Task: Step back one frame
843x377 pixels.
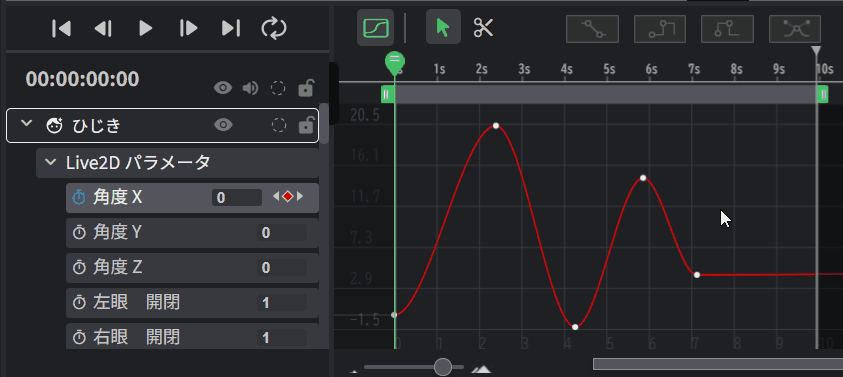Action: [x=103, y=28]
